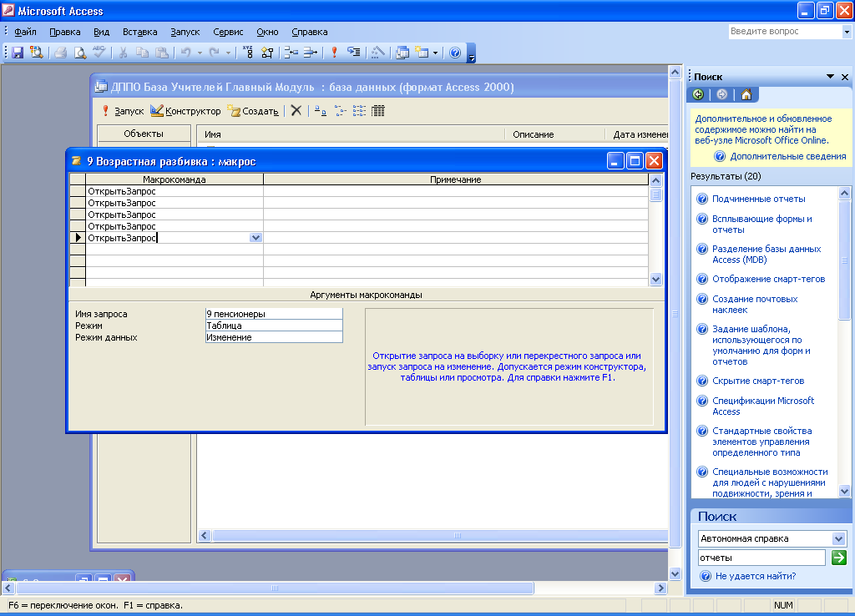Screen dimensions: 855x616
Task: Click the Макрокоманда column header
Action: click(175, 179)
